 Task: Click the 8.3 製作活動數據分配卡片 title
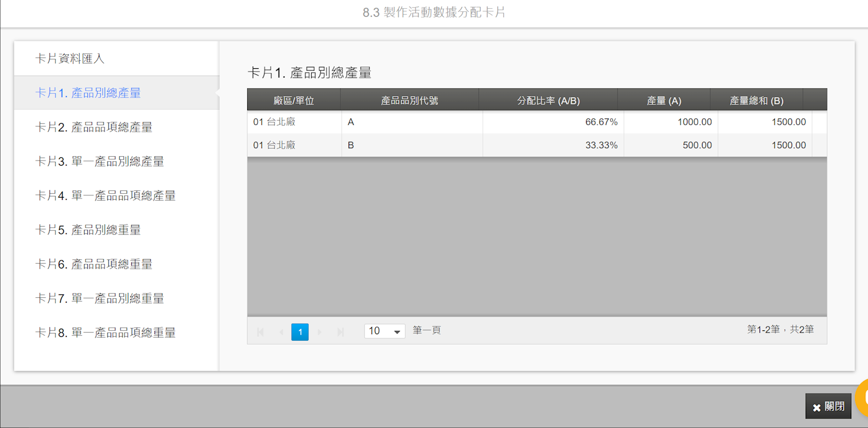pyautogui.click(x=434, y=12)
